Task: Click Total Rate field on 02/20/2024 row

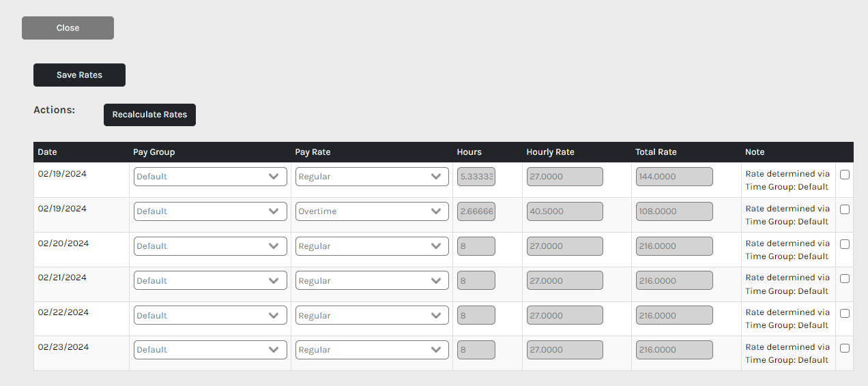Action: click(x=674, y=246)
